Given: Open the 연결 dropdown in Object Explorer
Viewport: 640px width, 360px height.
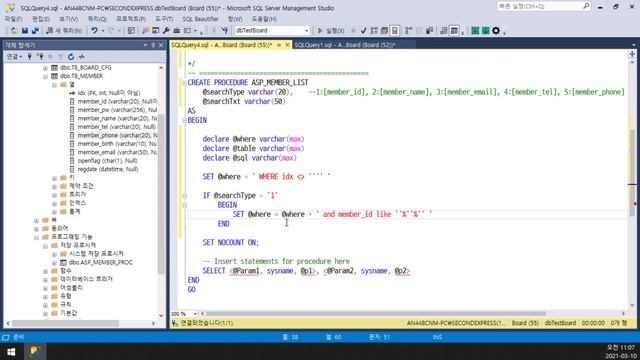Looking at the screenshot, I should [x=14, y=57].
